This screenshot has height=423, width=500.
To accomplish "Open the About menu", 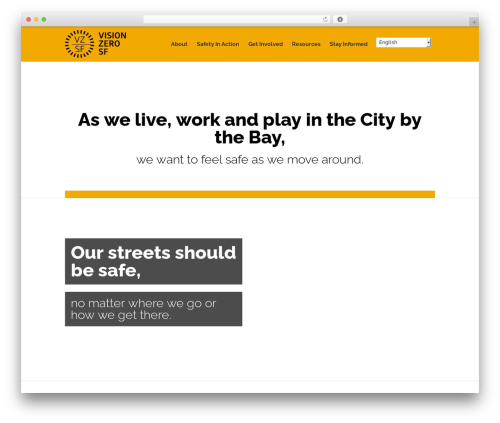I will [x=179, y=44].
